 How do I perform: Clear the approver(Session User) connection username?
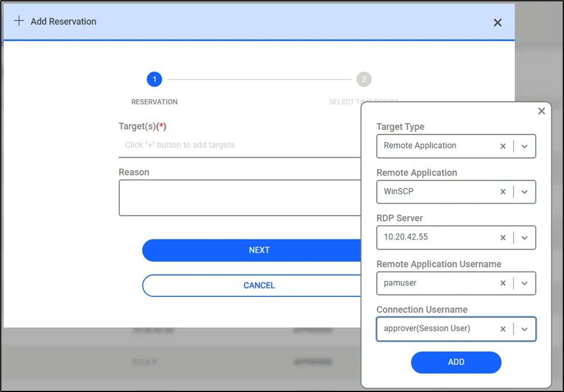[503, 329]
